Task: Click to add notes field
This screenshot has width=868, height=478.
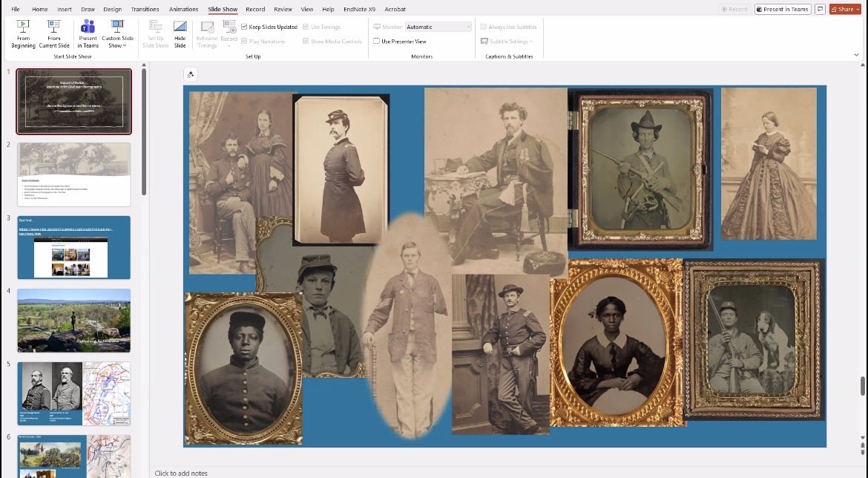Action: 181,473
